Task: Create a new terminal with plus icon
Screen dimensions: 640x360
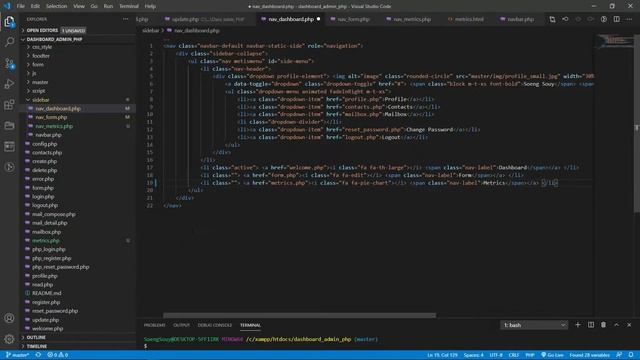Action: (x=578, y=325)
